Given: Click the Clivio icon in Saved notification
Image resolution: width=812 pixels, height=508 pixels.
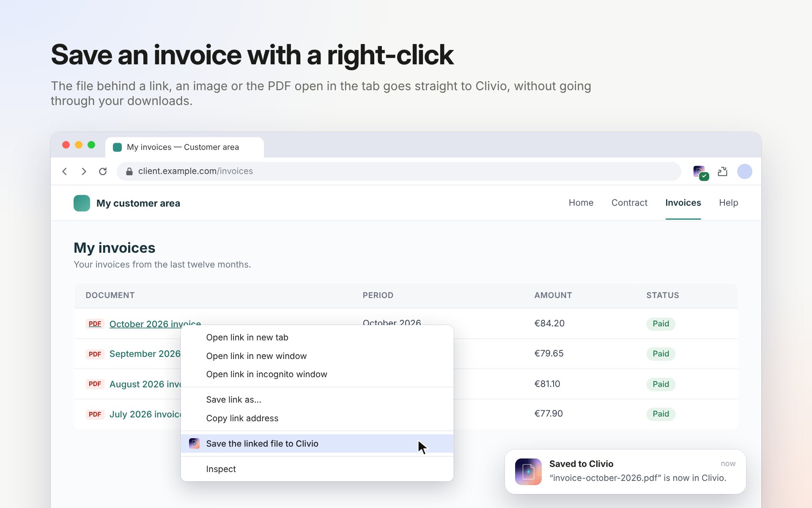Looking at the screenshot, I should point(528,472).
